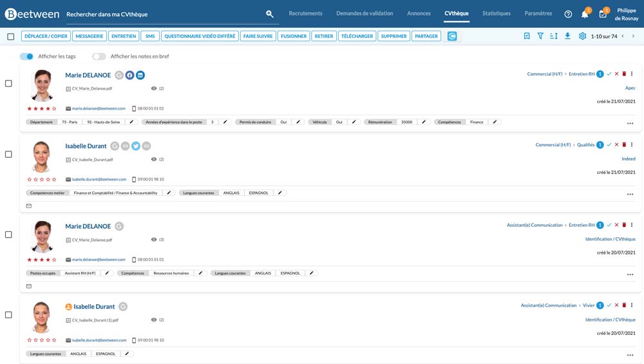Click QUESTIONNAIRE VIDÉO DIFFÉRÉ button
Screen dimensions: 644x364
point(200,36)
